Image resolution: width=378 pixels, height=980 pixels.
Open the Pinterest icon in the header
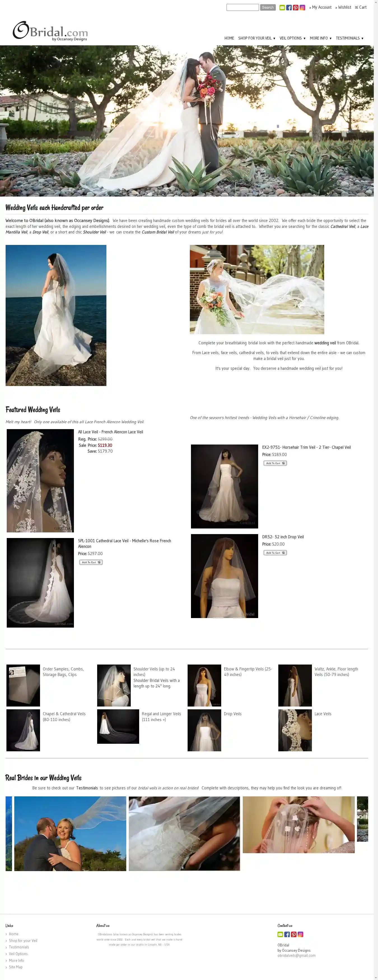[295, 8]
